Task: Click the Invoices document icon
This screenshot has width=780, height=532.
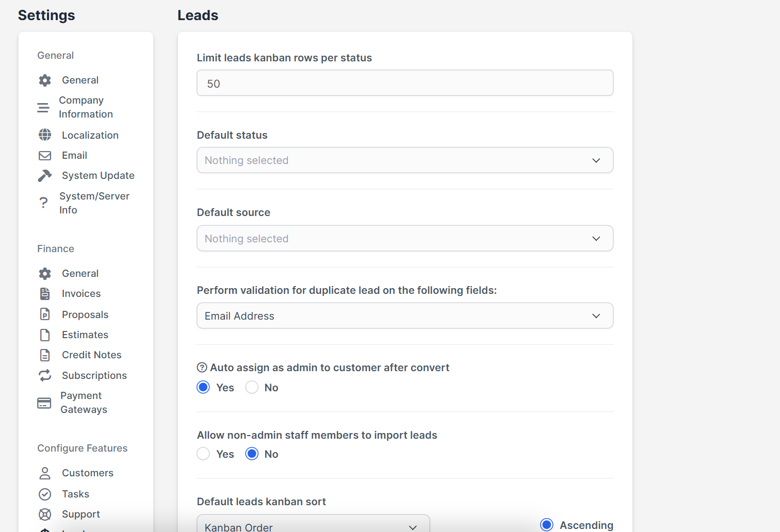Action: [45, 294]
